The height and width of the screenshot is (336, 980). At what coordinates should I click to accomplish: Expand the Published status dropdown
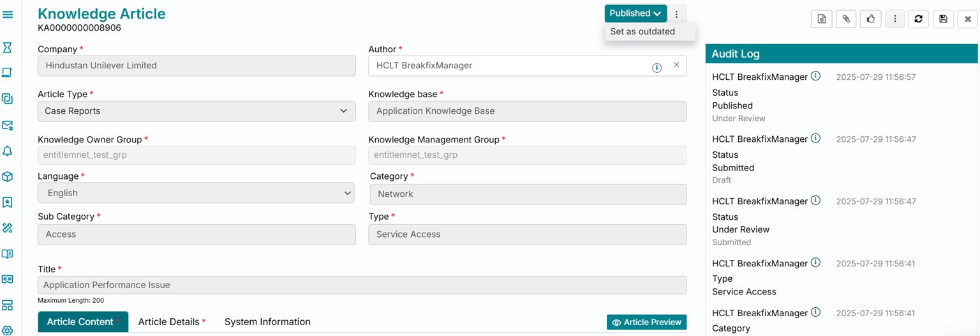click(635, 13)
